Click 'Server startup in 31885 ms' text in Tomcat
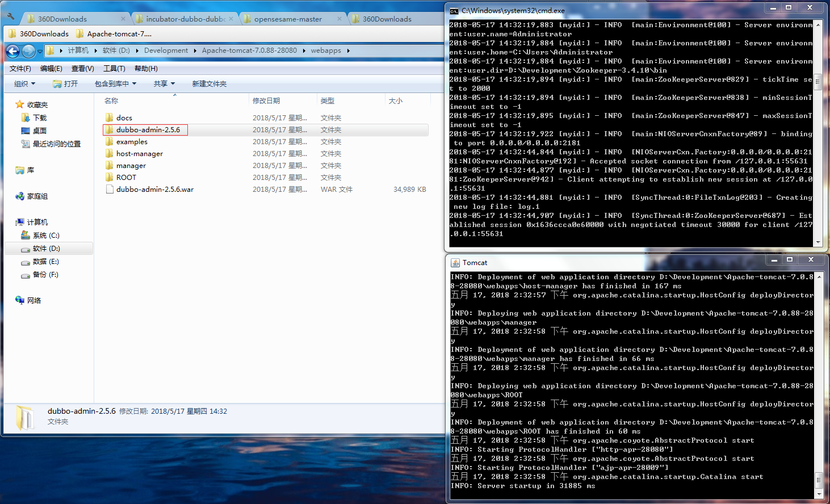The width and height of the screenshot is (830, 504). click(x=536, y=486)
